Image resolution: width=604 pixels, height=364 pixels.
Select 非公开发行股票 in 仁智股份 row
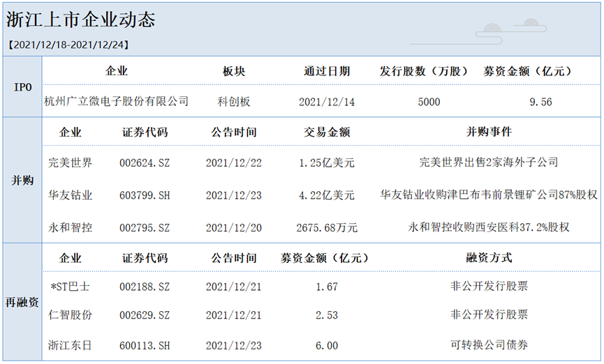489,314
